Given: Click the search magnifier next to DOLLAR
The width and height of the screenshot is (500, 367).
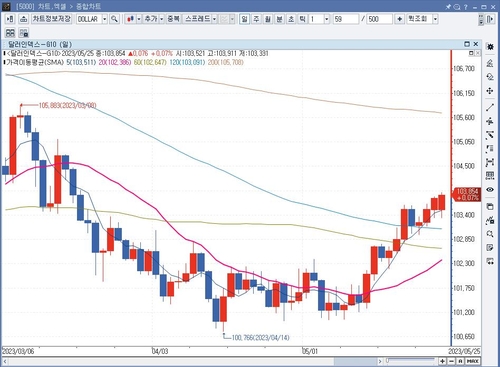Looking at the screenshot, I should 114,19.
